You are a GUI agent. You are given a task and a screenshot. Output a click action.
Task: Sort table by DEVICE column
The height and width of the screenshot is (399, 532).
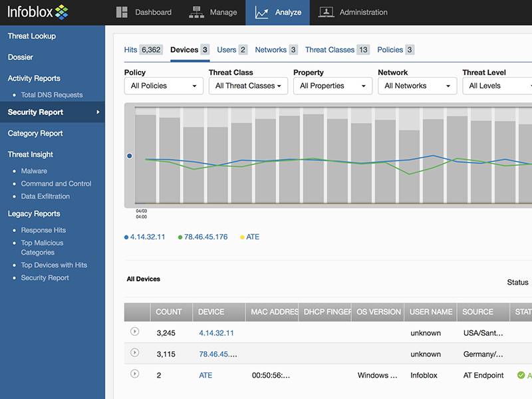(x=219, y=312)
